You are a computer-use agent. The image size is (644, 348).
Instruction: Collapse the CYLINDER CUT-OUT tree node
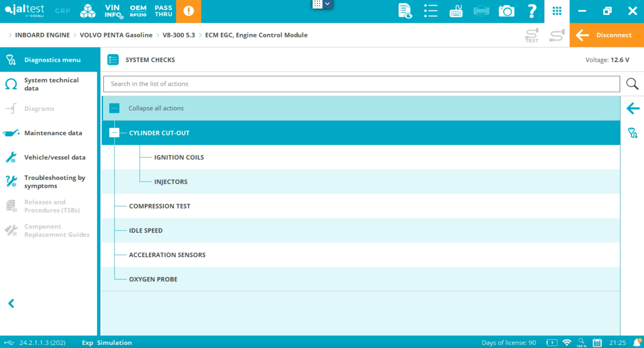pos(114,133)
